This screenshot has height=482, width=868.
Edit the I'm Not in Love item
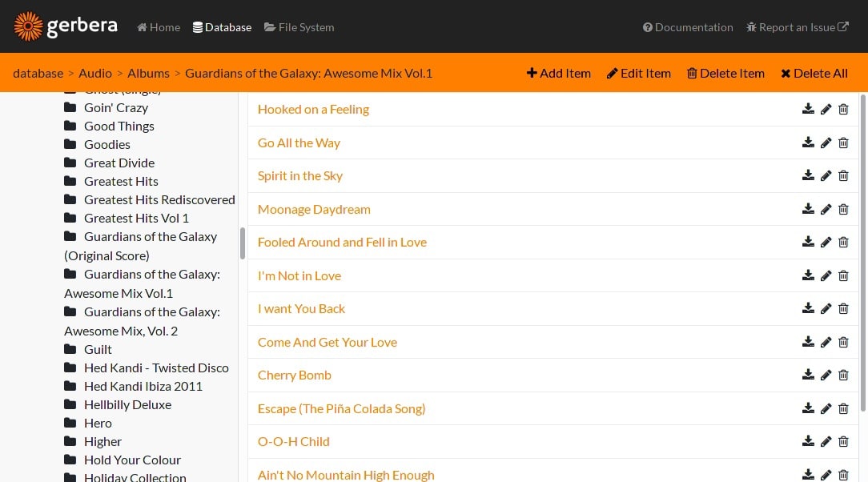[x=826, y=275]
